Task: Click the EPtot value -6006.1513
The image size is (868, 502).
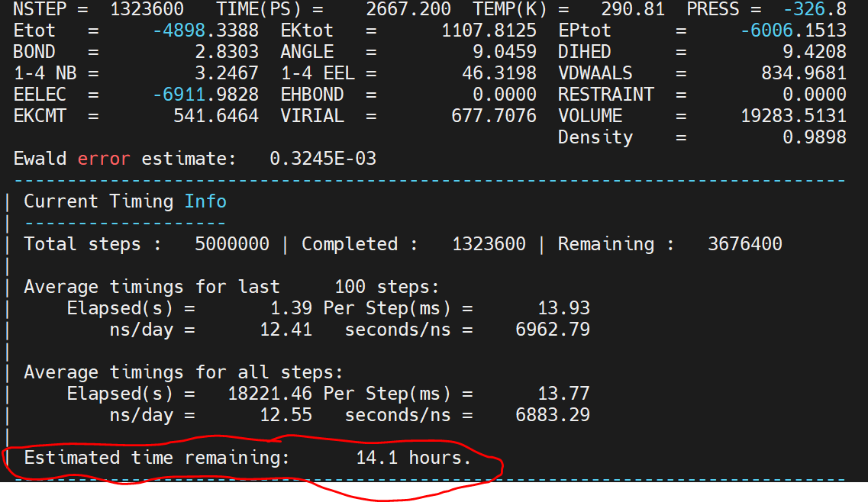Action: (x=793, y=31)
